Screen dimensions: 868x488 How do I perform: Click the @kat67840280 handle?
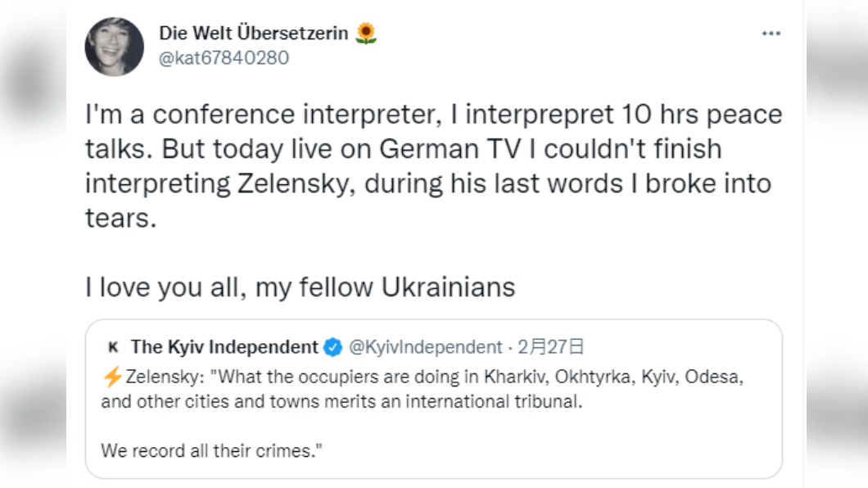[x=224, y=58]
